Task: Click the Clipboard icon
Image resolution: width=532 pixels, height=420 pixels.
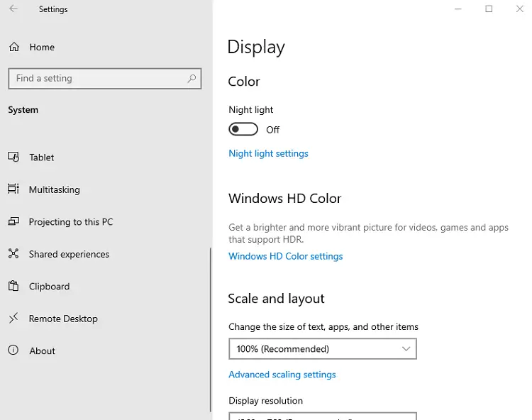Action: 13,286
